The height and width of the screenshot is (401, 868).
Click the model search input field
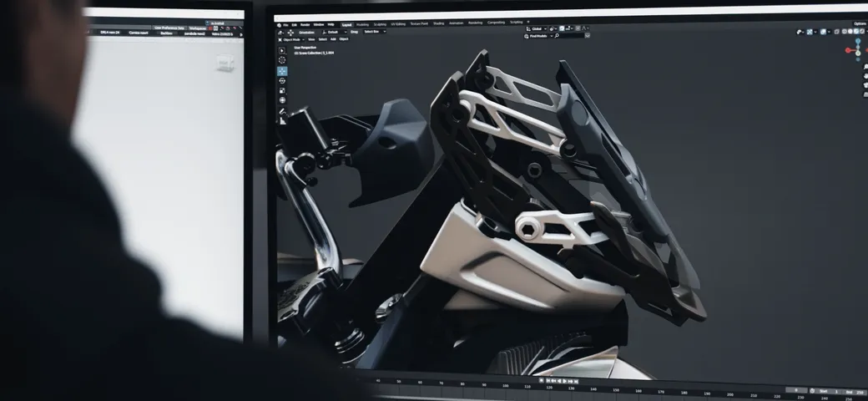tap(570, 35)
